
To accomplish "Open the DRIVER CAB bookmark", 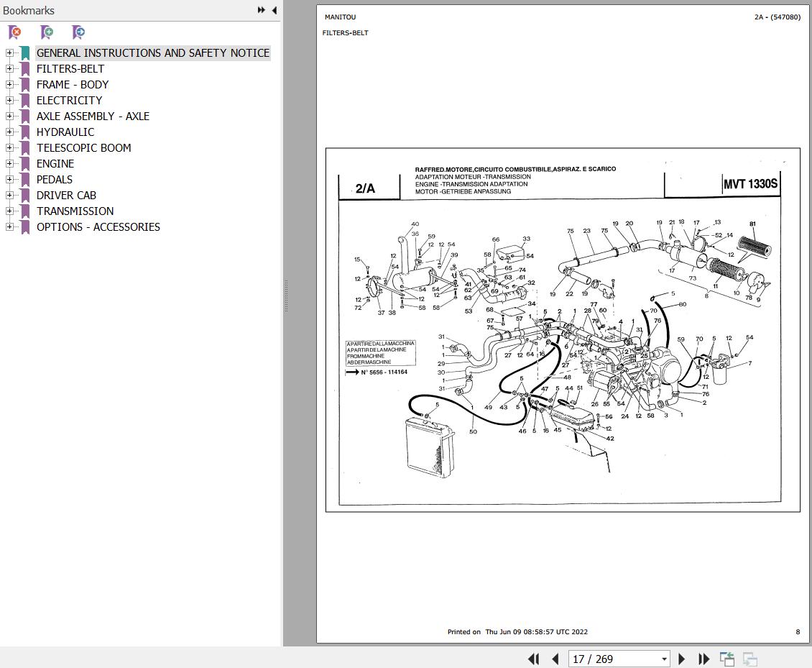I will [x=66, y=196].
